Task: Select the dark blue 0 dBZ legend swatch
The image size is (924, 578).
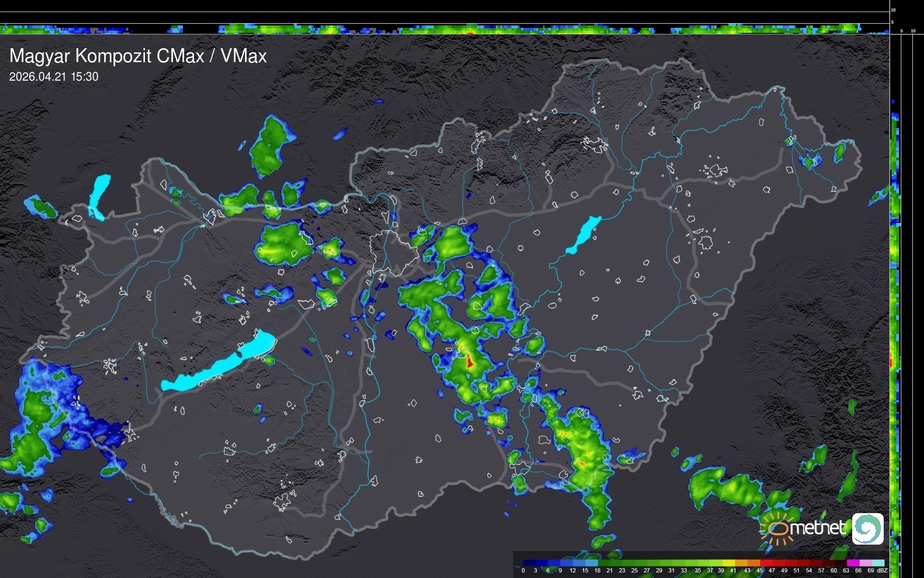Action: pyautogui.click(x=529, y=563)
